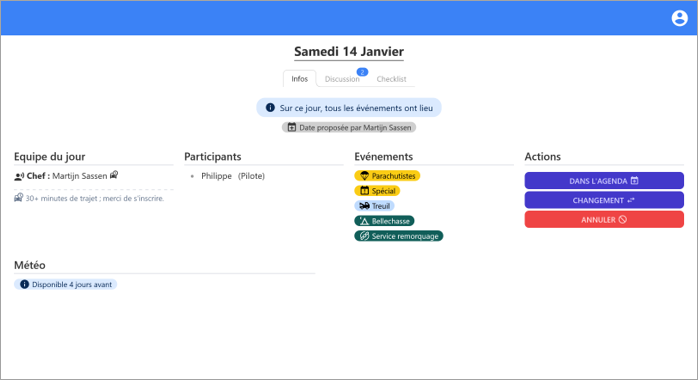The height and width of the screenshot is (380, 698).
Task: Open the Discussion tab
Action: [342, 79]
